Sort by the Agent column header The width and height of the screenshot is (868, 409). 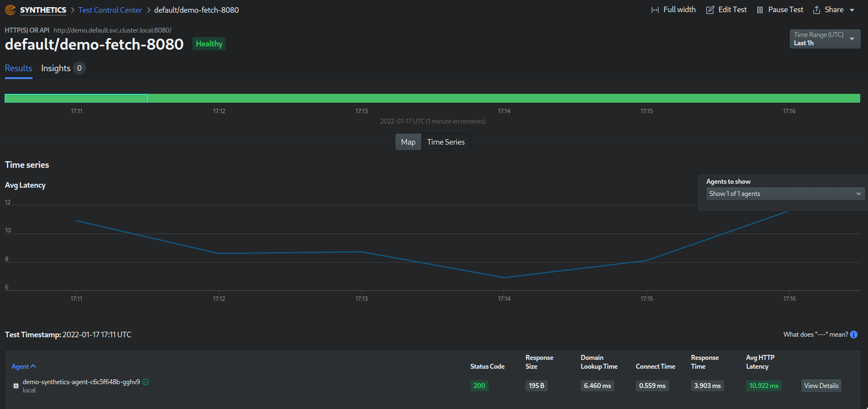(x=24, y=366)
